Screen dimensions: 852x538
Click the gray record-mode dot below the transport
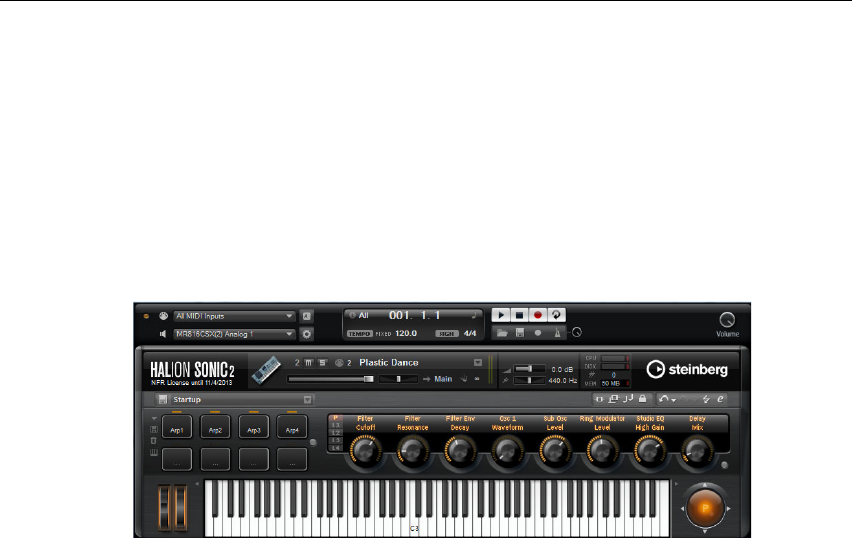coord(538,333)
